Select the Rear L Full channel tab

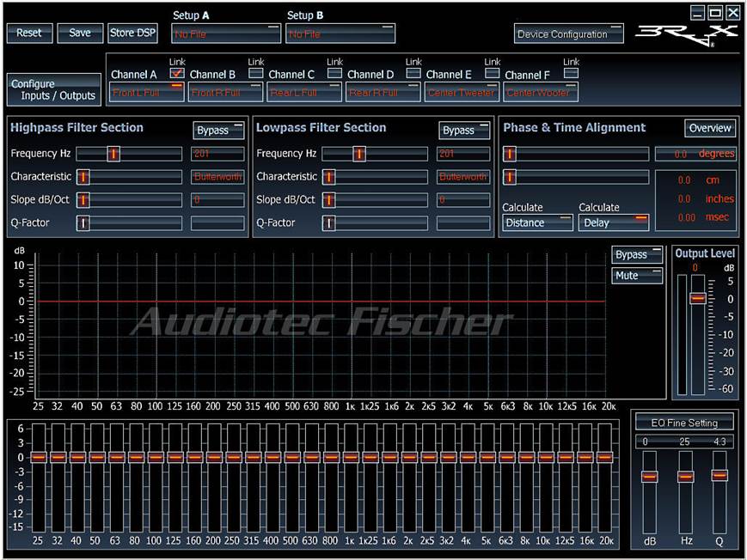304,93
